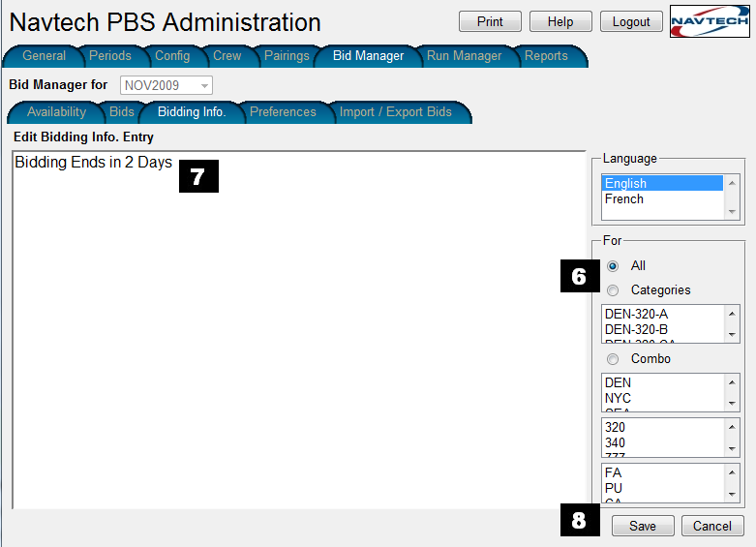The height and width of the screenshot is (547, 756).
Task: Go to the Config tab
Action: (x=172, y=56)
